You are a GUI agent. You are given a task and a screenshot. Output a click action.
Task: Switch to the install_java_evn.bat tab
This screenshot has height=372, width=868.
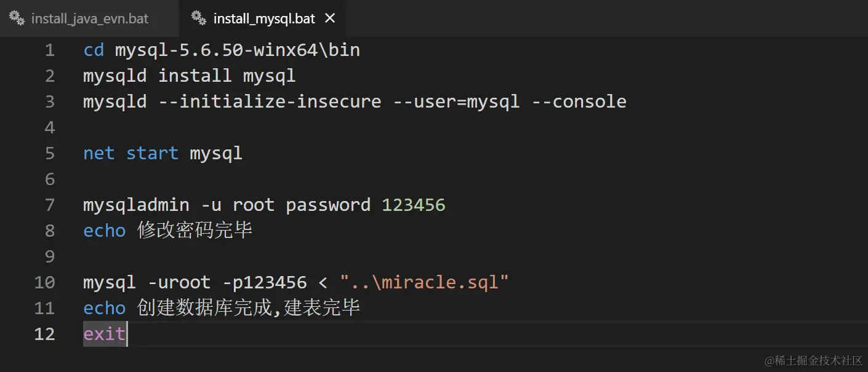tap(90, 18)
